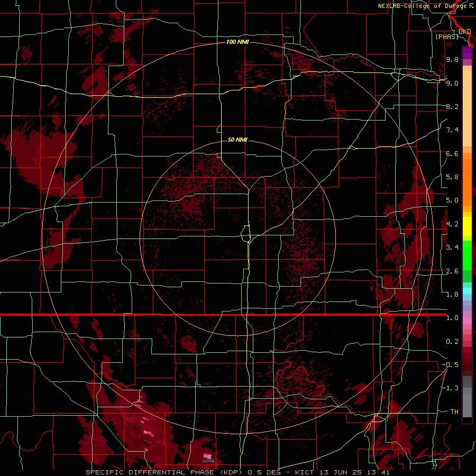Screen dimensions: 476x476
Task: Select the 7.4 scale value
Action: 452,130
